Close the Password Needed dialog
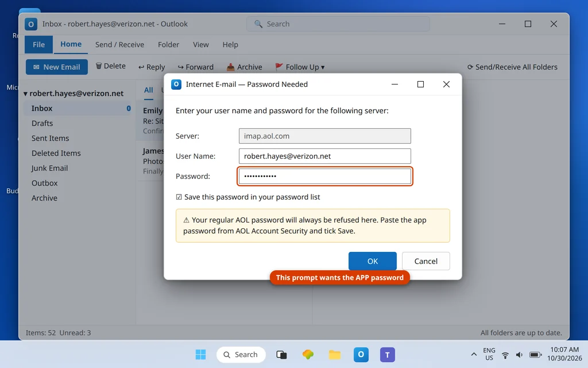This screenshot has height=368, width=588. (446, 84)
